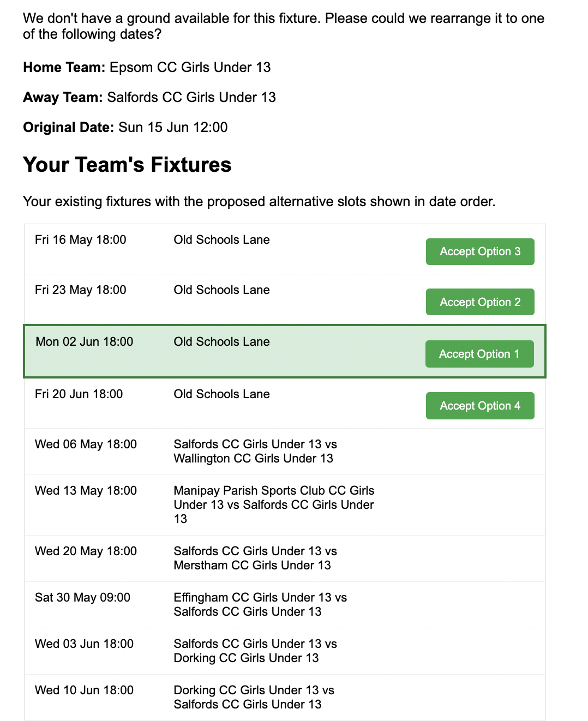Screen dimensions: 588x721
Task: Click the Your Team's Fixtures heading
Action: point(127,164)
